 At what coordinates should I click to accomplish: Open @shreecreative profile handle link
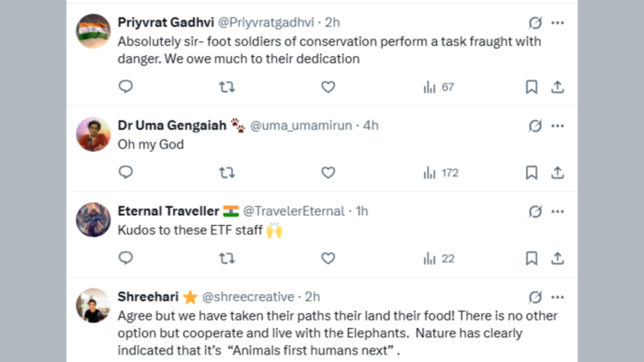[x=248, y=297]
